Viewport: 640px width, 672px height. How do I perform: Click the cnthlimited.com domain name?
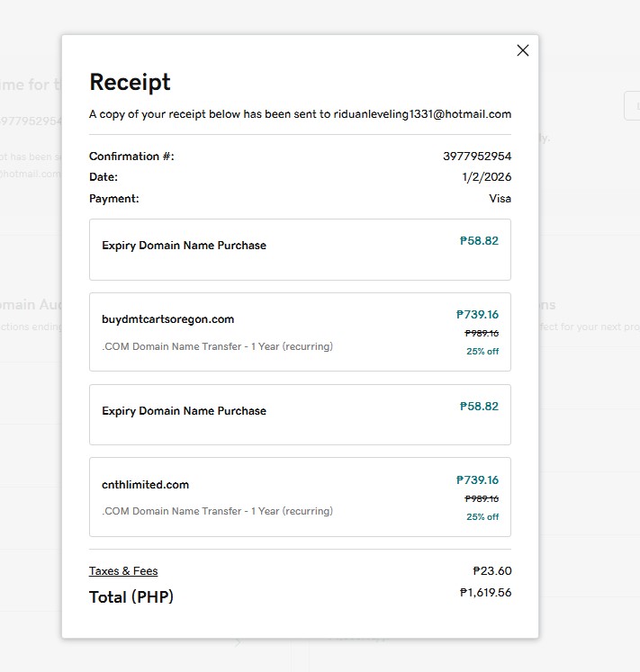click(x=145, y=485)
